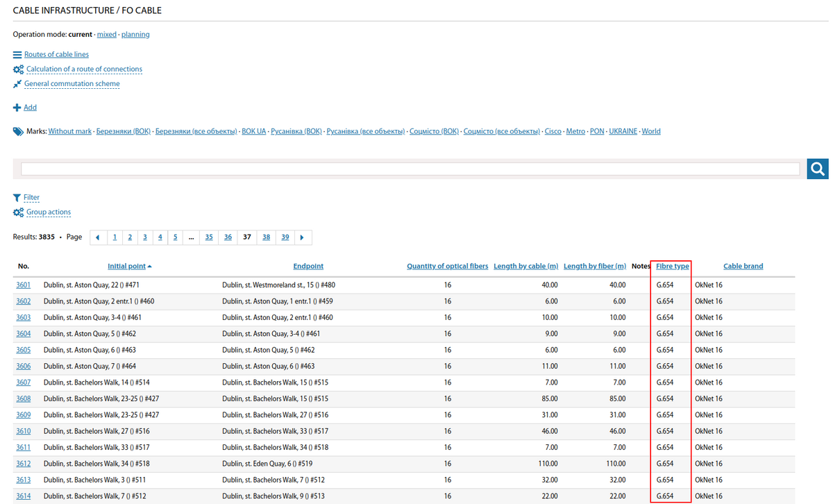Sort table by Initial point column

[x=126, y=267]
